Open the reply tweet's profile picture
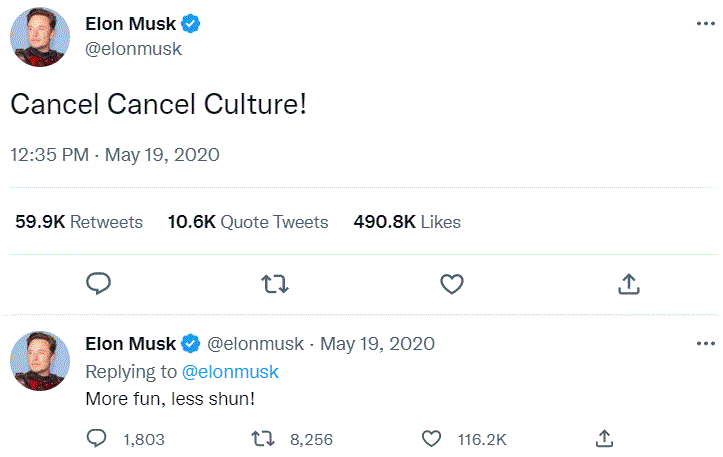Image resolution: width=723 pixels, height=457 pixels. tap(40, 361)
